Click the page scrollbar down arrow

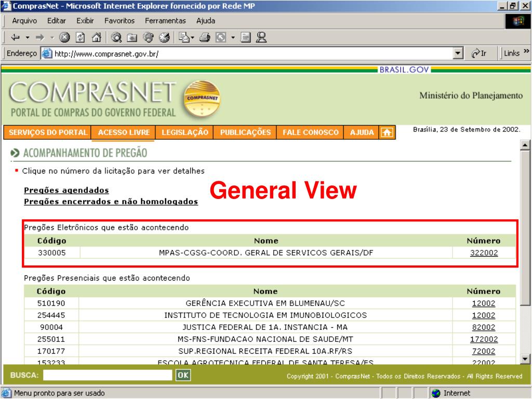click(x=525, y=358)
